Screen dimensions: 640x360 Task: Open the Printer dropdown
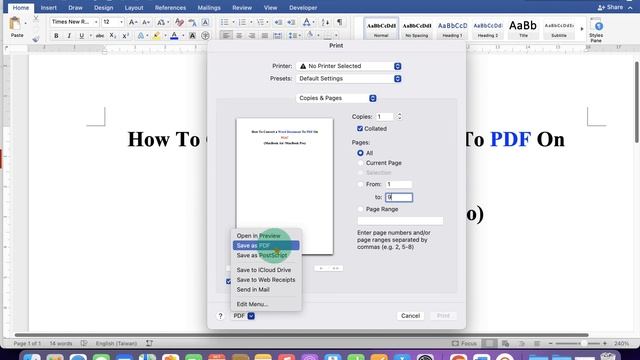349,66
